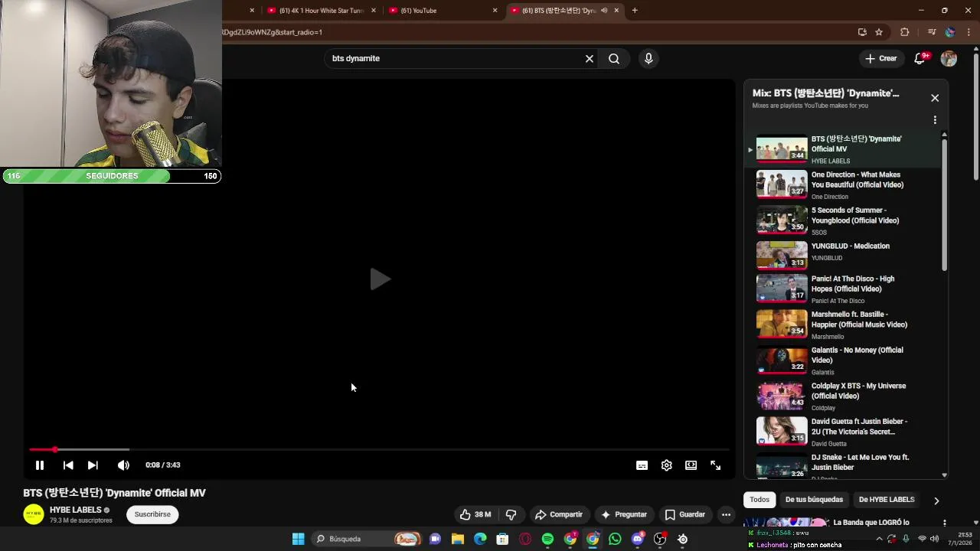Open the browser extensions puzzle icon
Viewport: 980px width, 551px height.
(x=904, y=32)
